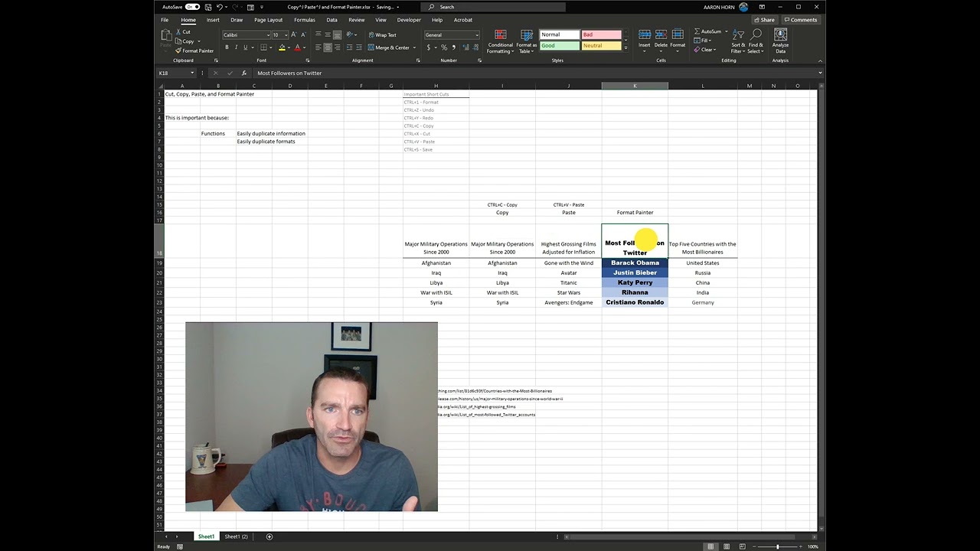
Task: Click the Copy icon in Clipboard
Action: [x=179, y=41]
